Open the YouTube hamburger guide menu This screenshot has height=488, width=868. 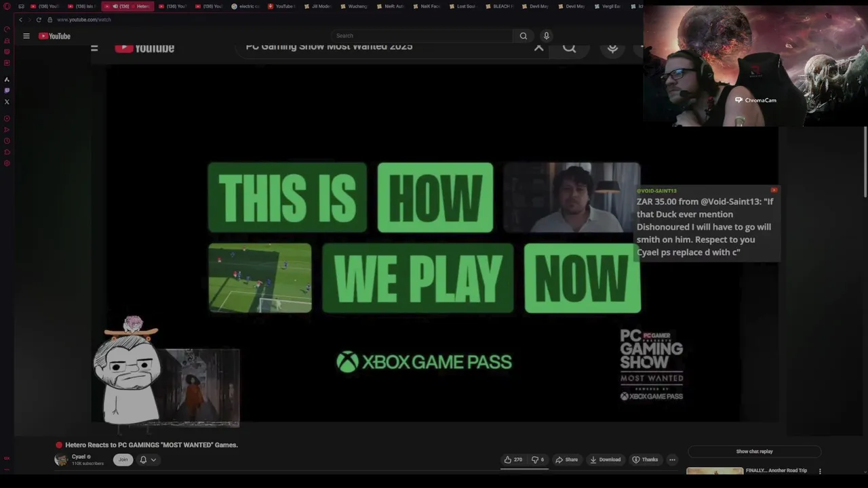(x=26, y=36)
